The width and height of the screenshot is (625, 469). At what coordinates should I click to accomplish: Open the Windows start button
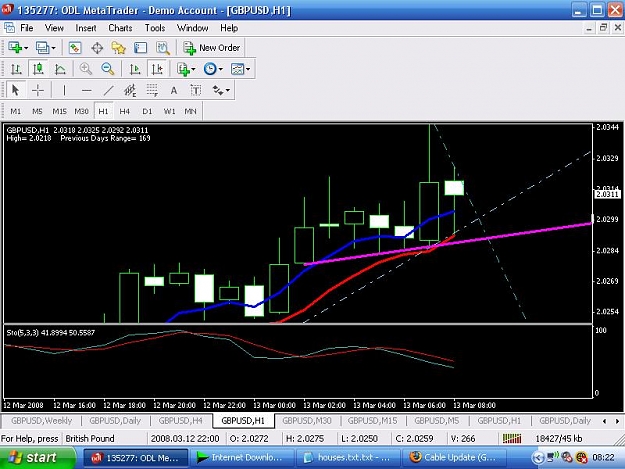37,457
